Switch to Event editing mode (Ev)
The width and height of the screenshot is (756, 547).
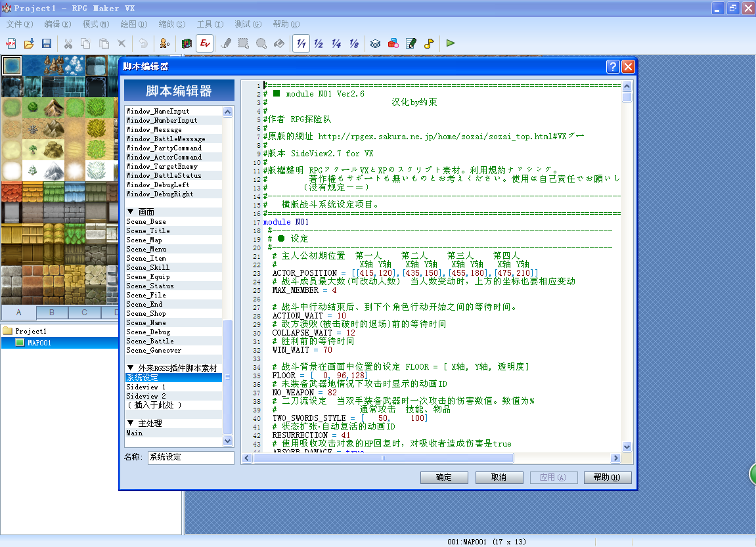tap(205, 43)
